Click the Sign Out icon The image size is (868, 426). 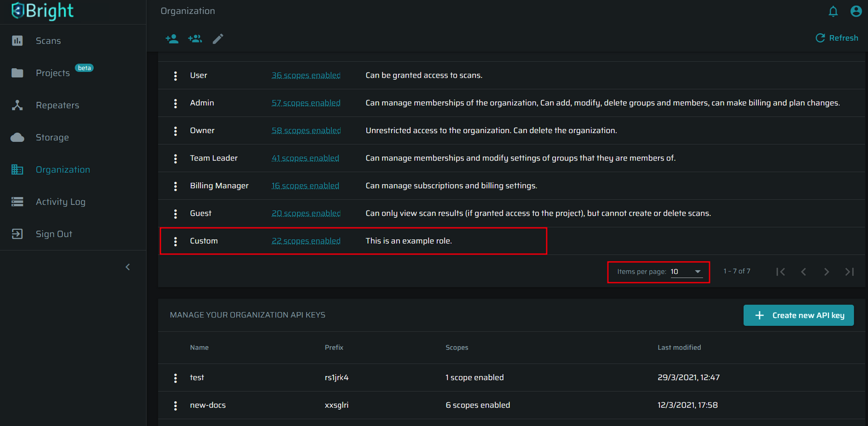tap(18, 234)
